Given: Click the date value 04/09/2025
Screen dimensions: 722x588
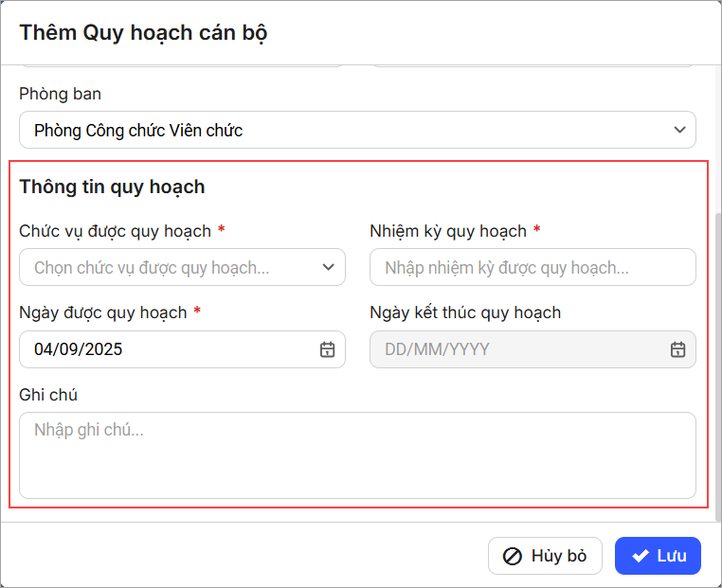Looking at the screenshot, I should coord(80,349).
